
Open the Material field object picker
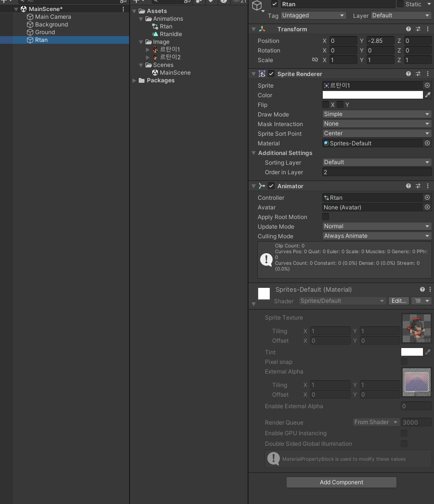click(x=427, y=143)
